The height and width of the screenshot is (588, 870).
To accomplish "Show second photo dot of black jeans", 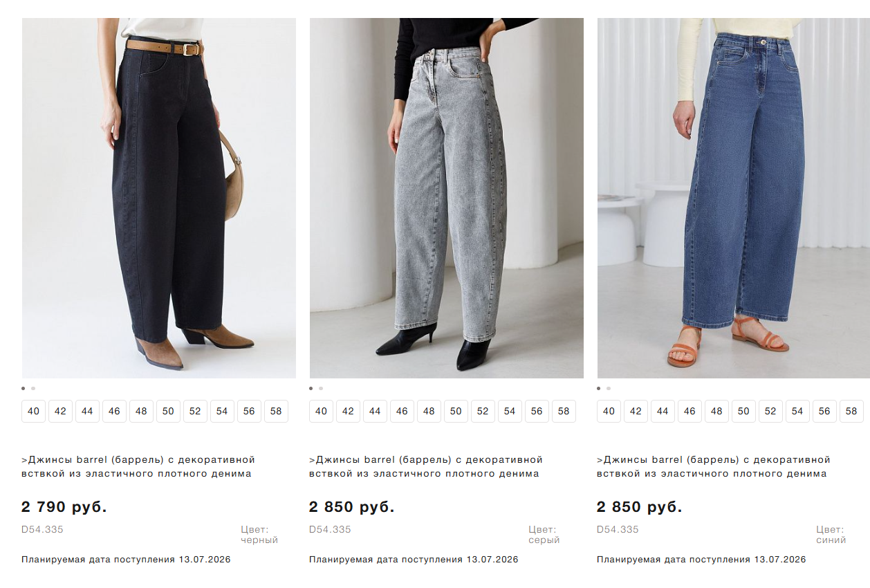I will (x=33, y=389).
